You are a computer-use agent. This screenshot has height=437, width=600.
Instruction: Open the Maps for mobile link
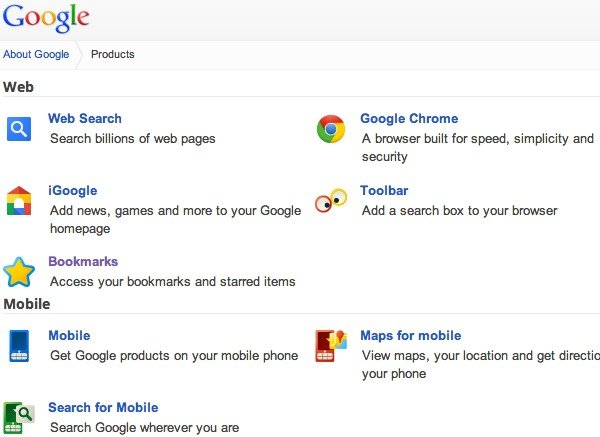pos(411,336)
